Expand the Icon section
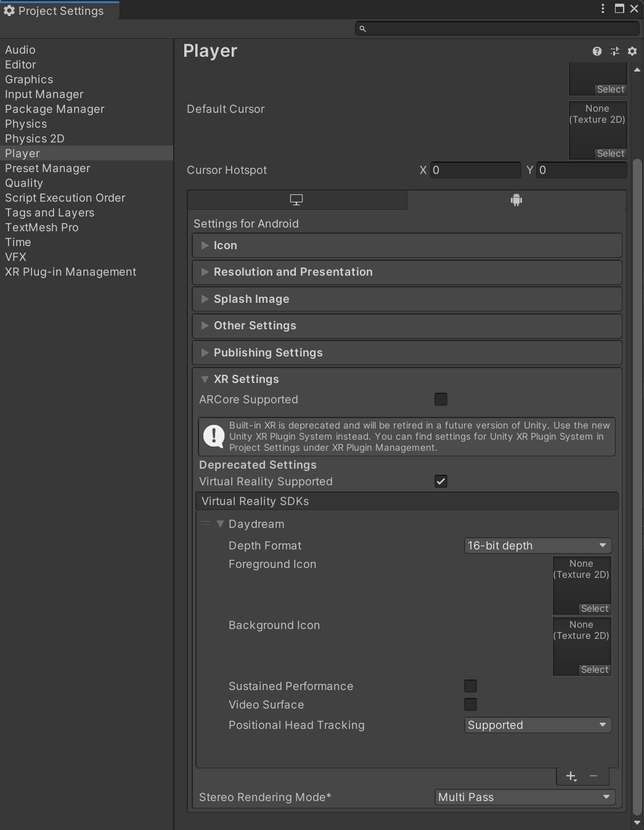The width and height of the screenshot is (644, 830). tap(407, 245)
